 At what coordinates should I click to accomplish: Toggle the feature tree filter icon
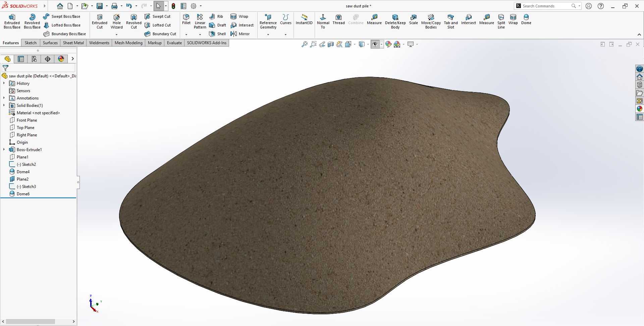[x=5, y=68]
